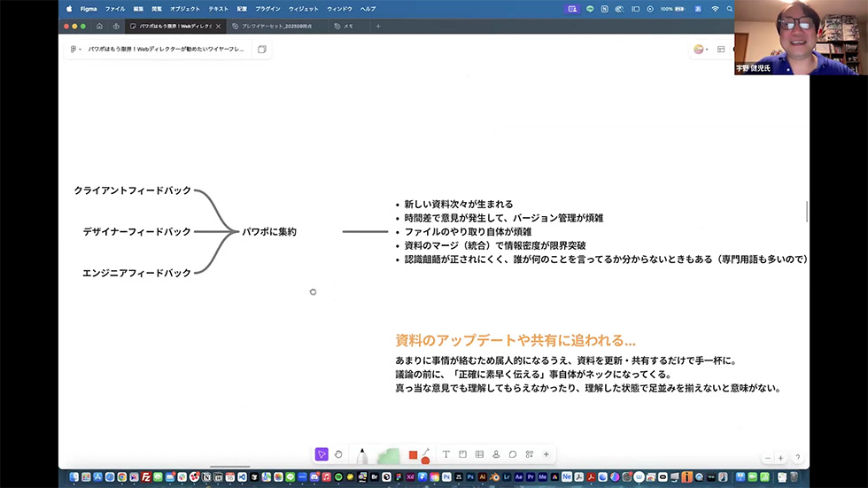Open Adobe Premiere Pro from the Dock

(531, 477)
